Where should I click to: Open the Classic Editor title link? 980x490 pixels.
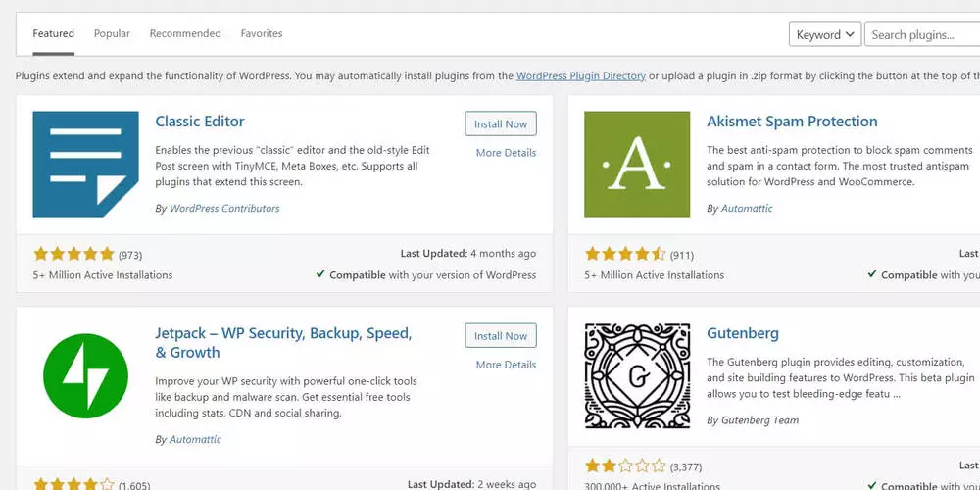(199, 122)
